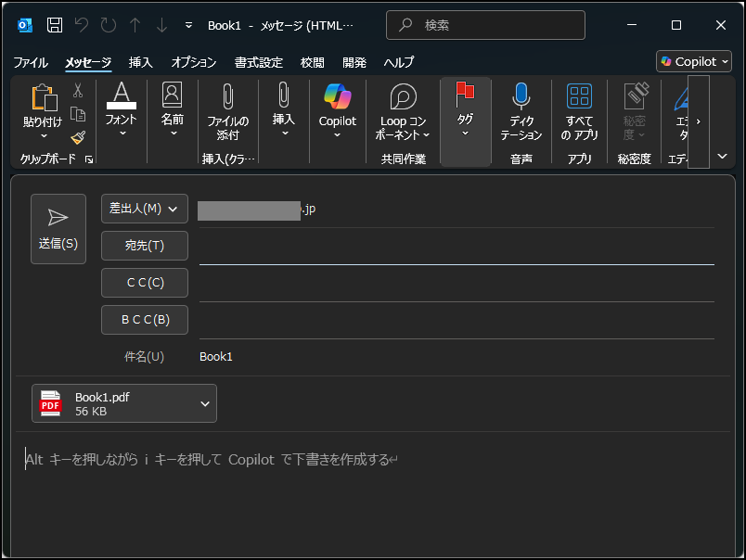The height and width of the screenshot is (560, 746).
Task: Click into the BCC address field
Action: pos(457,321)
